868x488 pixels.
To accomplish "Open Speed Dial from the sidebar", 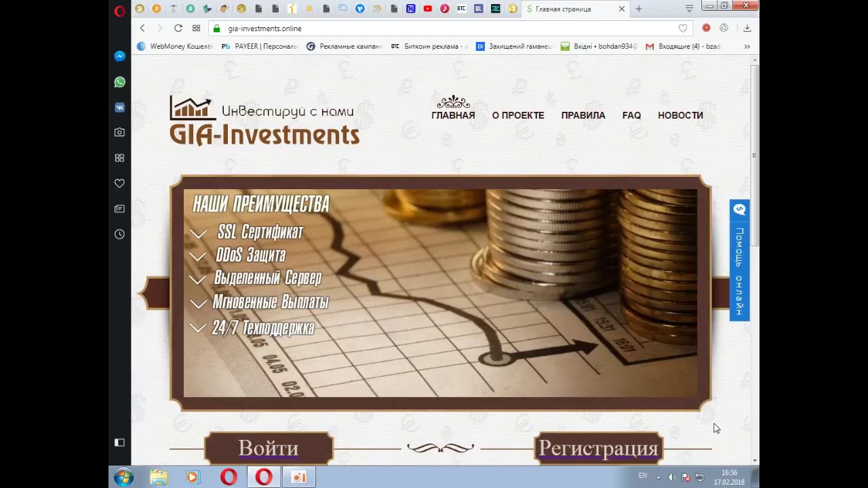I will [x=119, y=158].
